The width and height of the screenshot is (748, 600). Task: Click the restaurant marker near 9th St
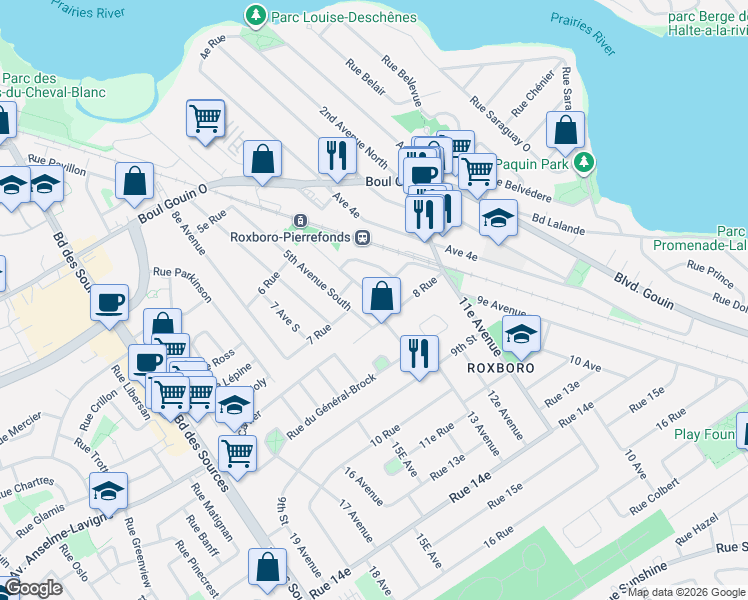click(419, 355)
